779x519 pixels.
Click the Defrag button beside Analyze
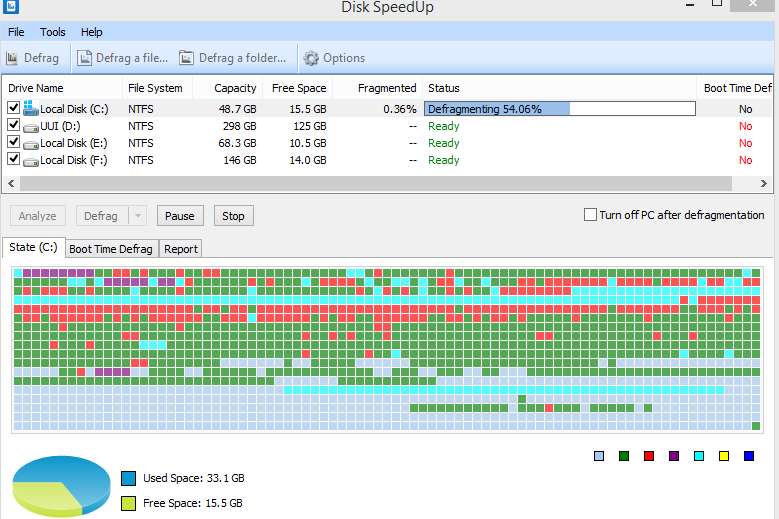click(101, 216)
